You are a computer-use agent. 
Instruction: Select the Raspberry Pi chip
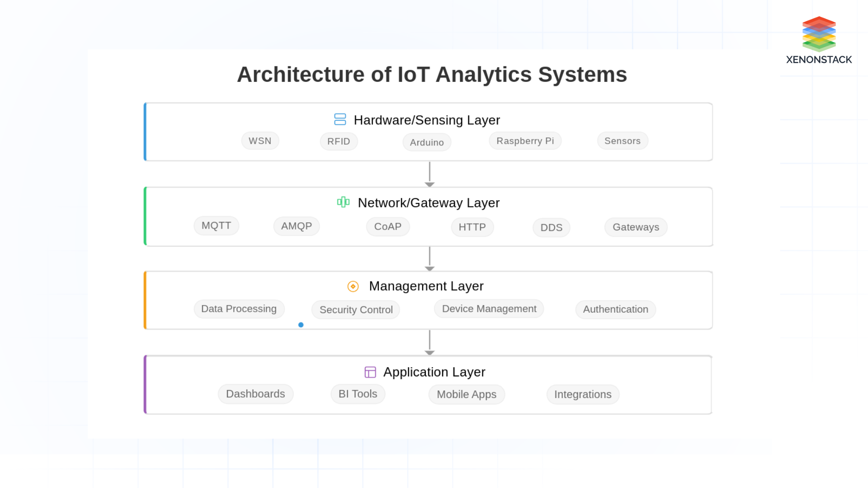(525, 141)
